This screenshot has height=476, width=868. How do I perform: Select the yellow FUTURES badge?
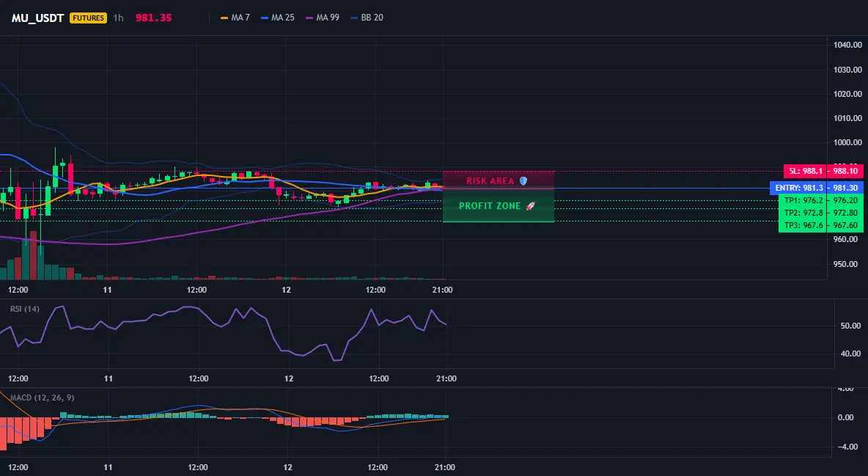tap(88, 18)
